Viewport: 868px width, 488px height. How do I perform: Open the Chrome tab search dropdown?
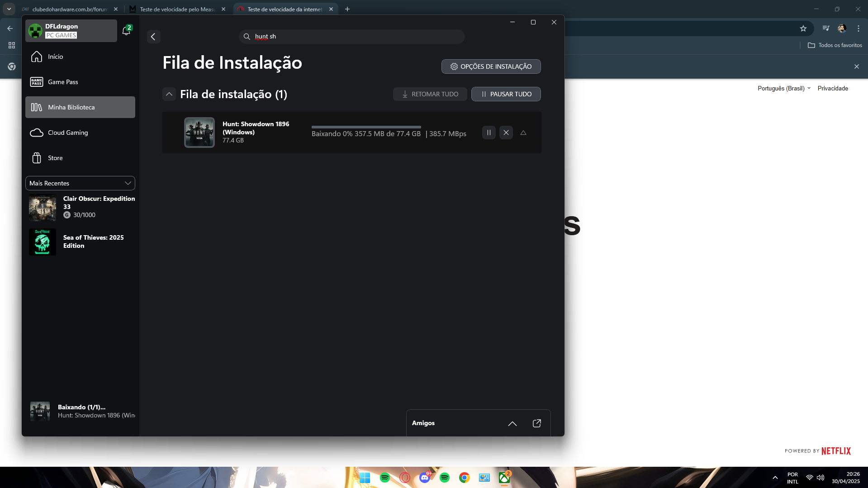pyautogui.click(x=9, y=9)
